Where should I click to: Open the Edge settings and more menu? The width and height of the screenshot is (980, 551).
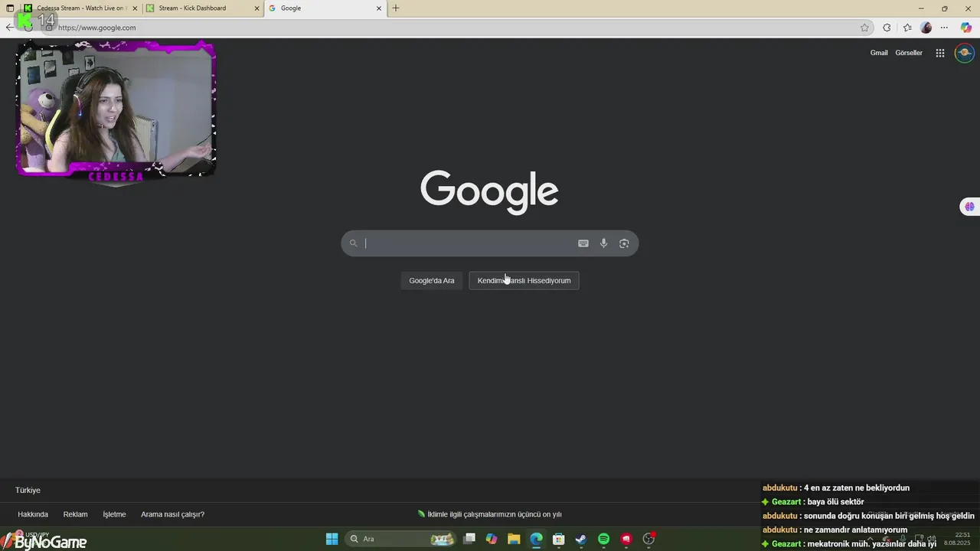(945, 28)
